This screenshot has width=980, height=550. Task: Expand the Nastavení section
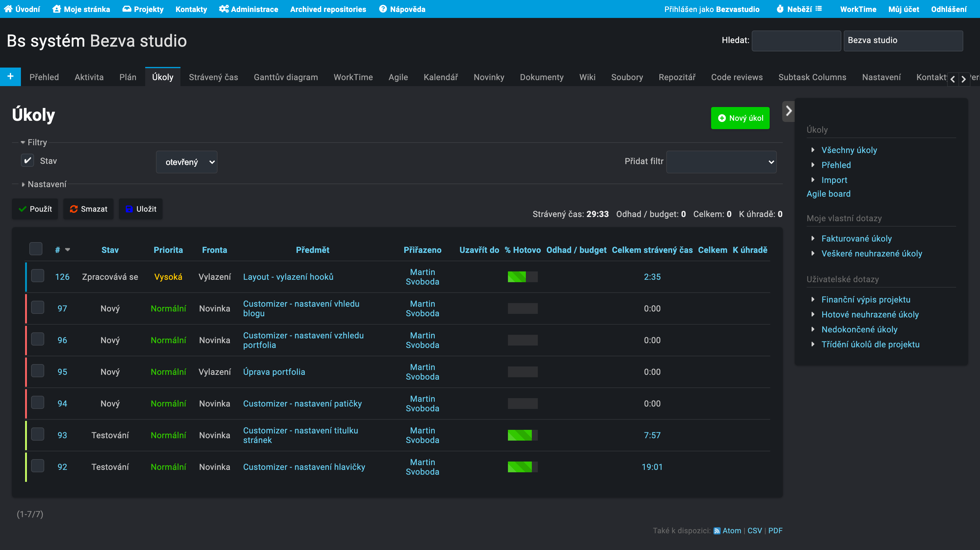[43, 184]
